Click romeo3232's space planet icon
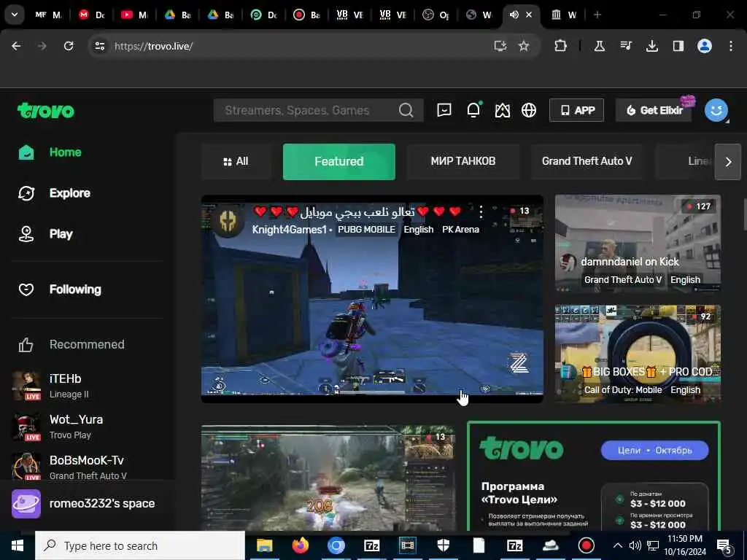 26,503
